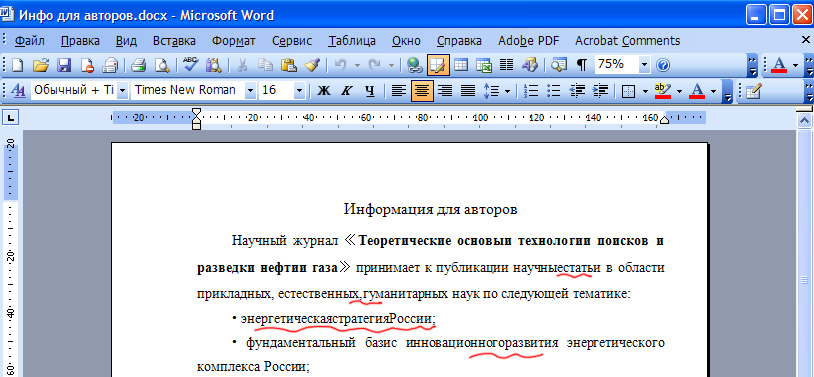
Task: Open the Research pane icon
Action: coord(213,65)
